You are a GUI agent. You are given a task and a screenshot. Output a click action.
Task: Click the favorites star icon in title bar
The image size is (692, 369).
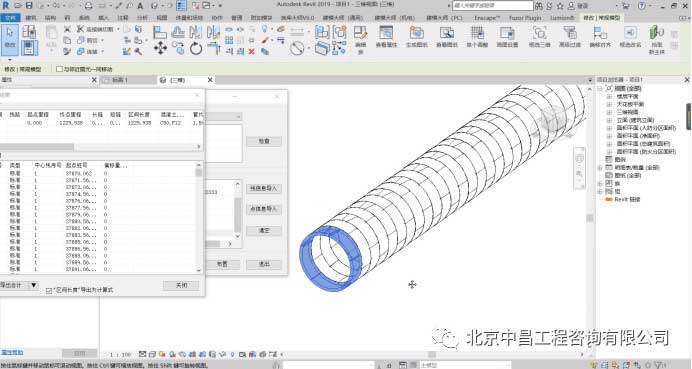(560, 6)
